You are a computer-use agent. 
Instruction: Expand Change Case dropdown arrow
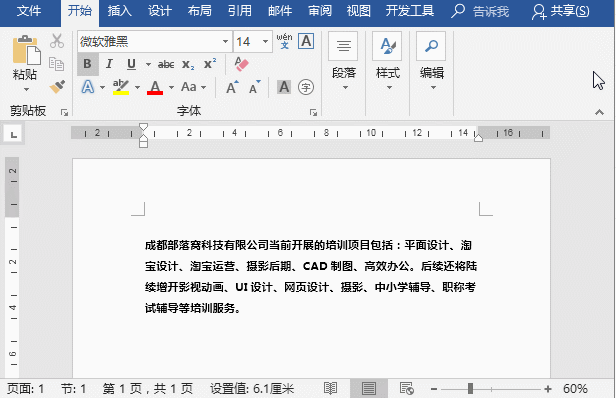click(204, 87)
